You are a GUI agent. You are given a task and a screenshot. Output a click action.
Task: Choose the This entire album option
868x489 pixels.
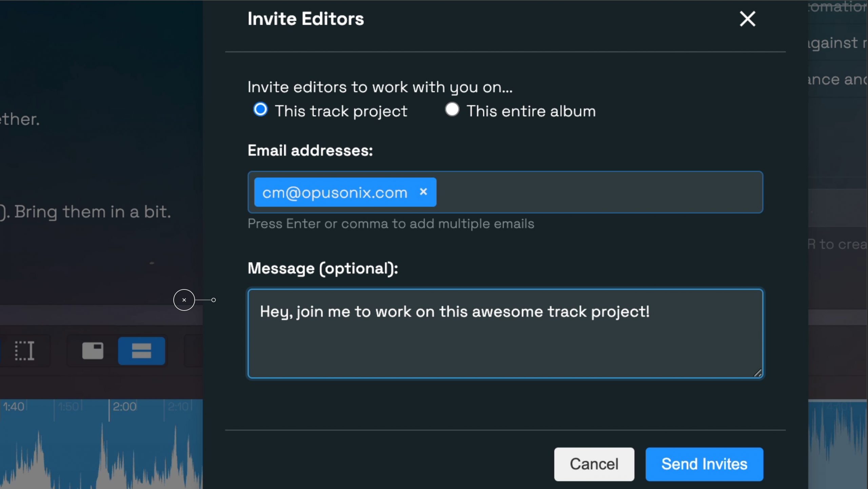click(x=452, y=110)
